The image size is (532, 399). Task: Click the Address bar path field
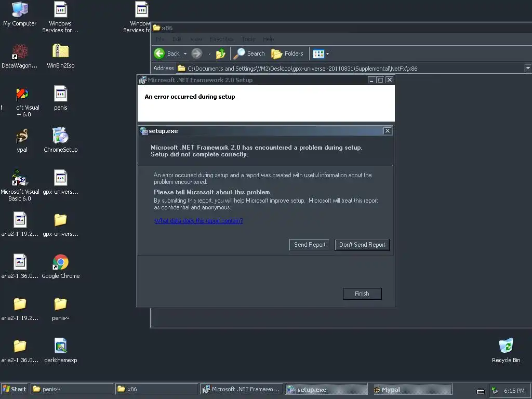(x=351, y=68)
